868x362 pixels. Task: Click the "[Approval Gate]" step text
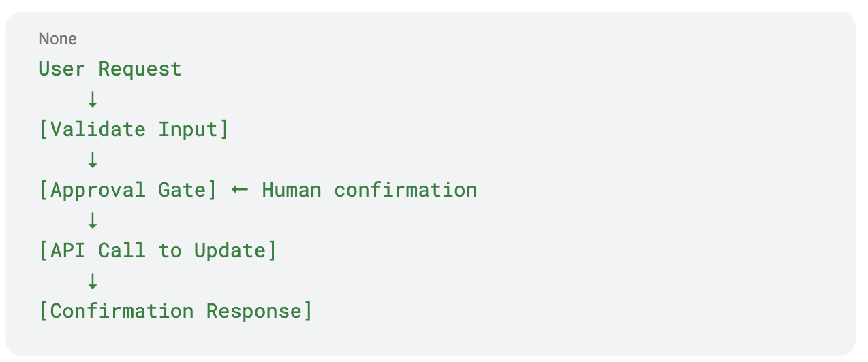127,190
